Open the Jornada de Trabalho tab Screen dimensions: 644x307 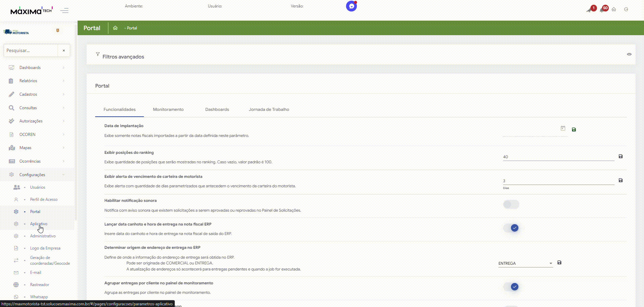(x=269, y=110)
